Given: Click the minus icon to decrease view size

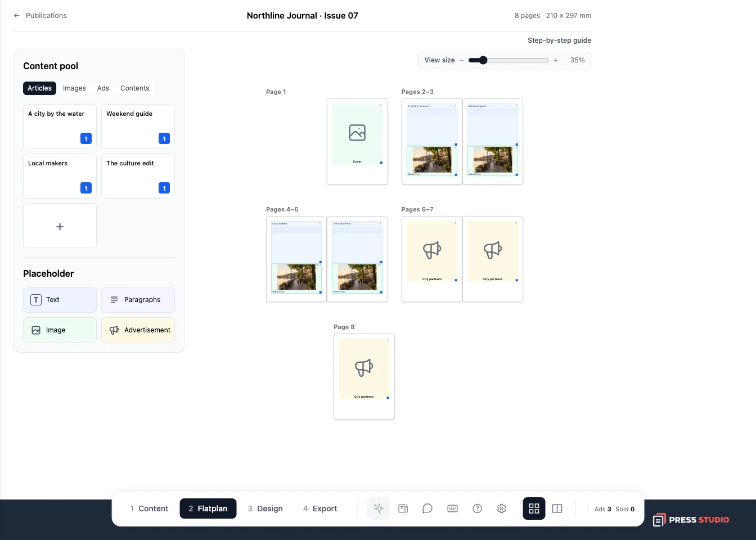Looking at the screenshot, I should (x=462, y=60).
